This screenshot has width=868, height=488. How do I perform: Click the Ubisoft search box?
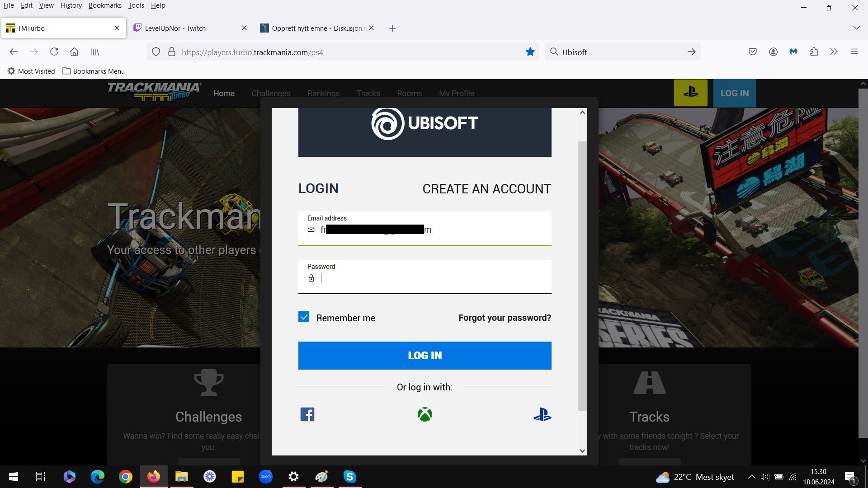click(623, 52)
